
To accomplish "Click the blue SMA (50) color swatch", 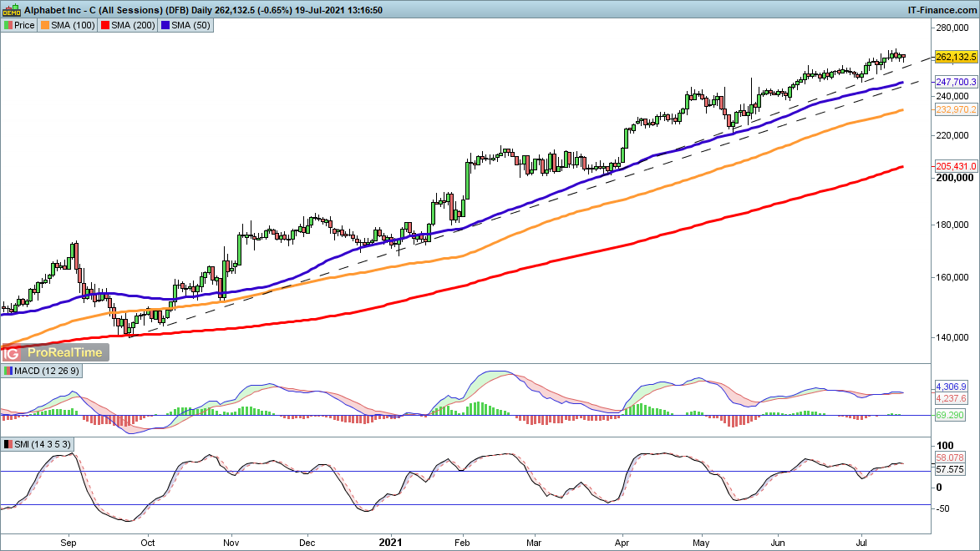I will pos(165,26).
